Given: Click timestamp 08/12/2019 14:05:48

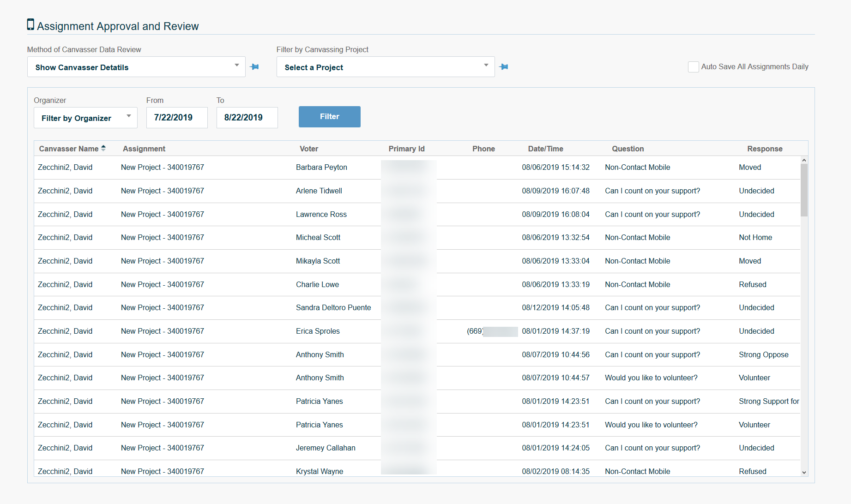Looking at the screenshot, I should click(x=555, y=307).
